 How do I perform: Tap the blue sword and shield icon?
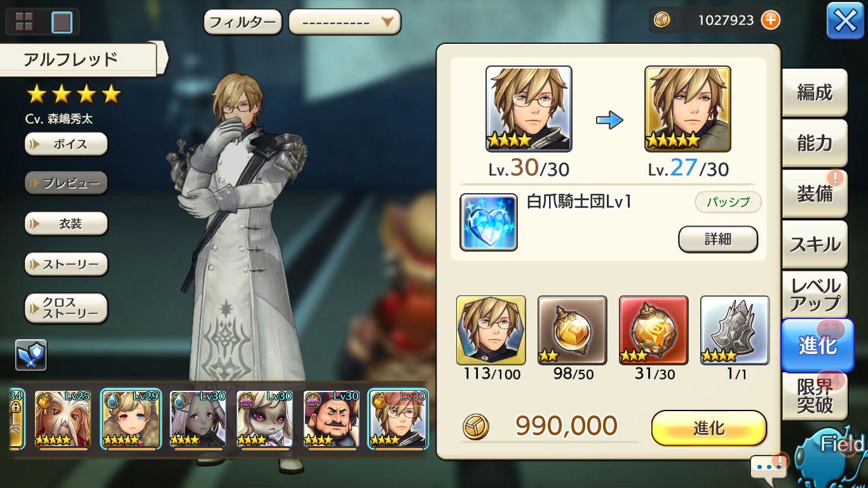coord(31,355)
